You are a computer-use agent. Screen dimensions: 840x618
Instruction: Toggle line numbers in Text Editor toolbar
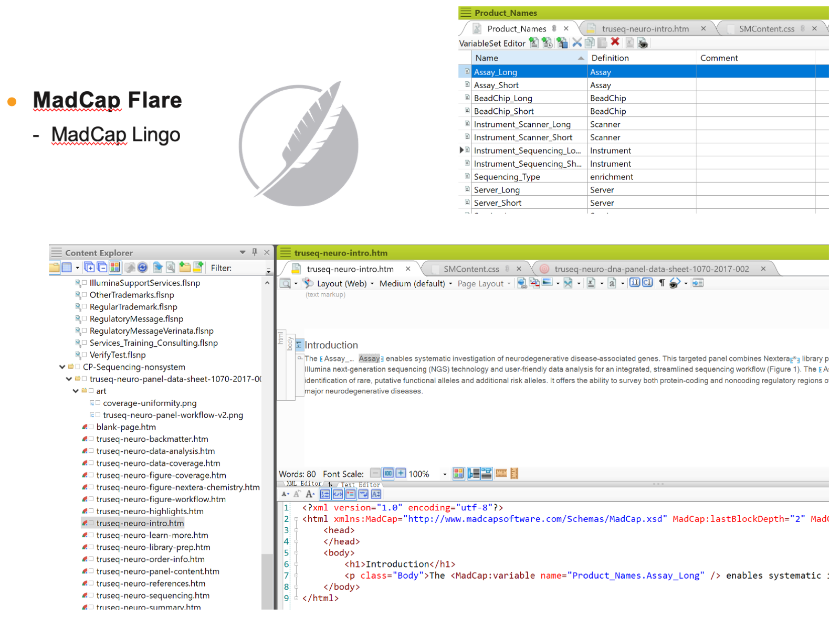[x=325, y=494]
